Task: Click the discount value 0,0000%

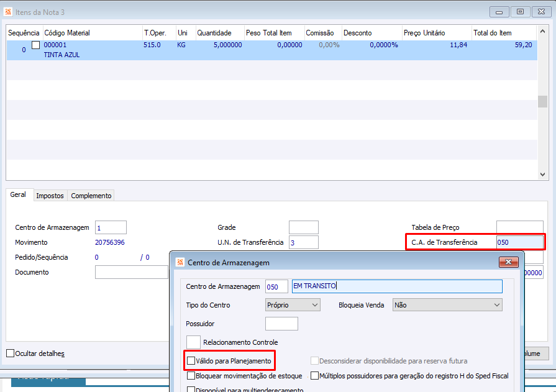Action: (x=384, y=45)
